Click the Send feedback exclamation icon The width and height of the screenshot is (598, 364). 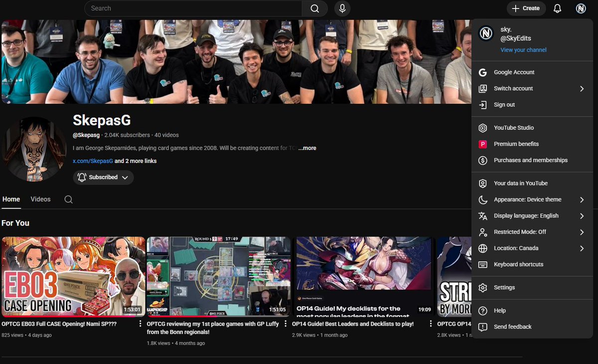click(482, 327)
